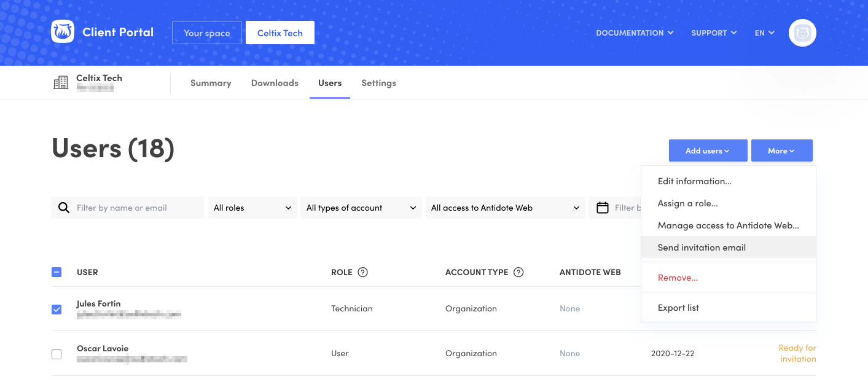
Task: Click the Client Portal flame logo icon
Action: 63,32
